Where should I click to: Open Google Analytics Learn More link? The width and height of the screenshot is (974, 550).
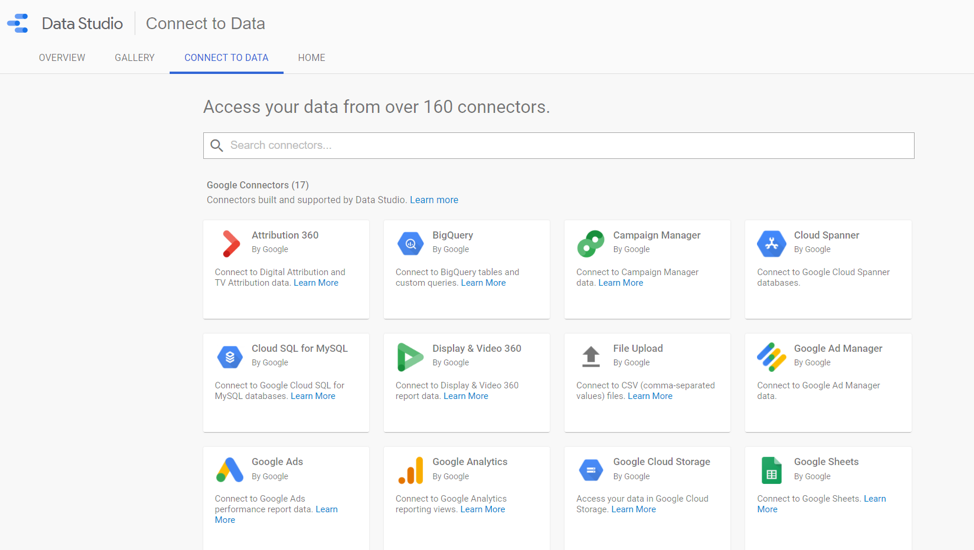pos(483,509)
